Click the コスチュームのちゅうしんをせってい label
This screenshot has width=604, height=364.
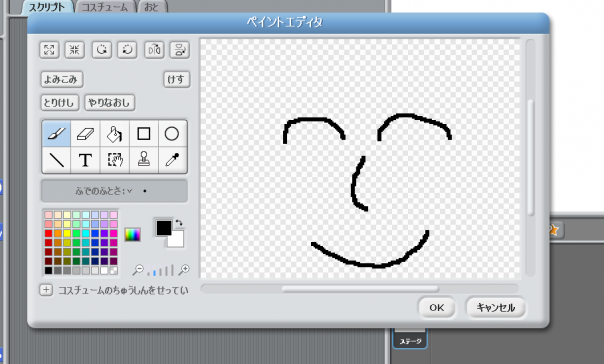point(123,290)
